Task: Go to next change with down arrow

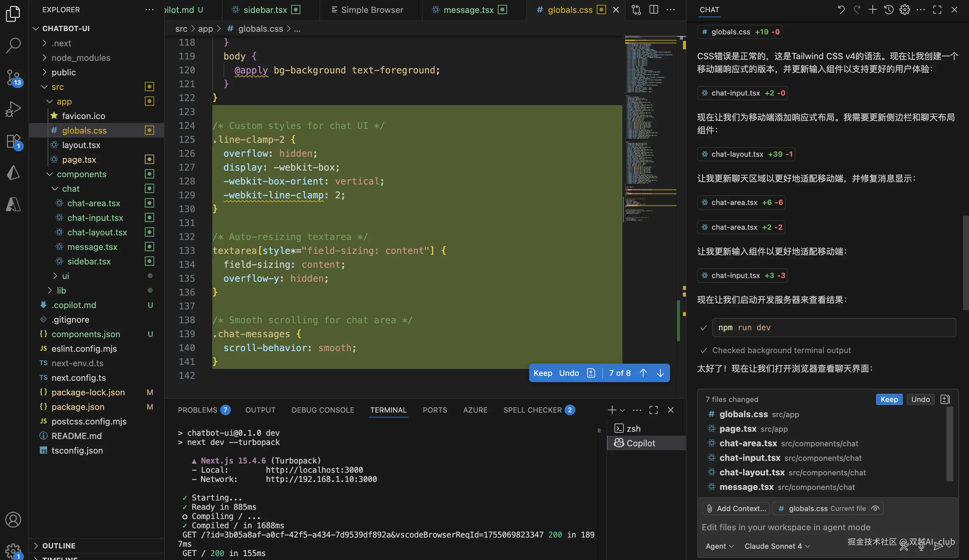Action: pos(660,373)
